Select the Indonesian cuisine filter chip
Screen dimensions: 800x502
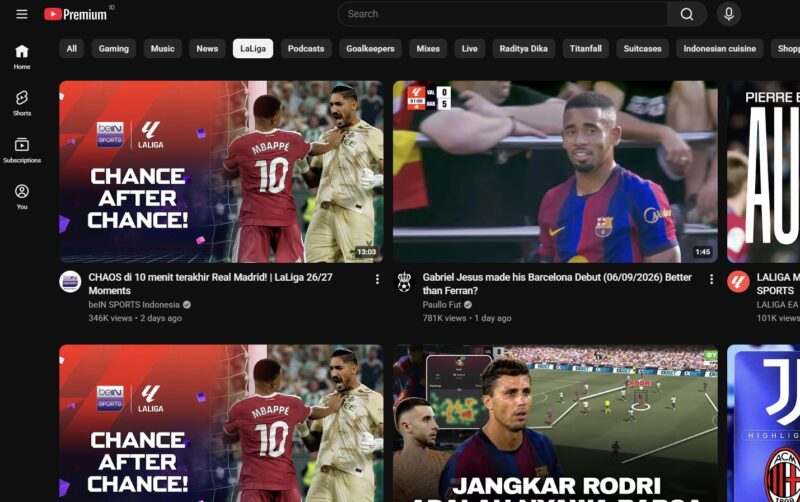[x=719, y=48]
